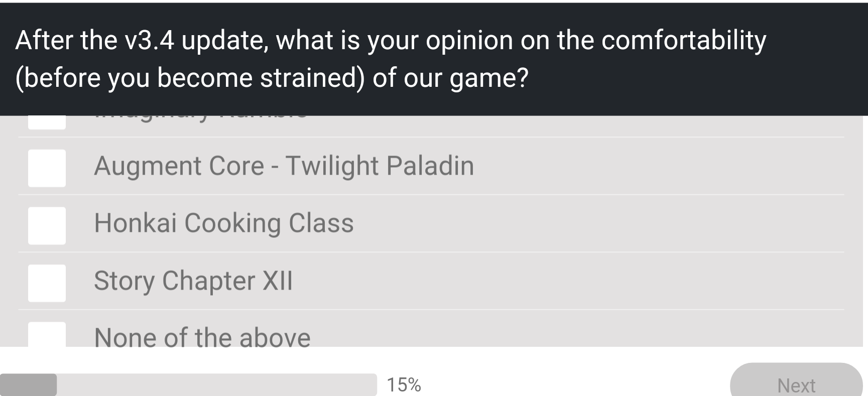Click the word "Honkai" in the second option
Image resolution: width=868 pixels, height=396 pixels.
point(136,223)
